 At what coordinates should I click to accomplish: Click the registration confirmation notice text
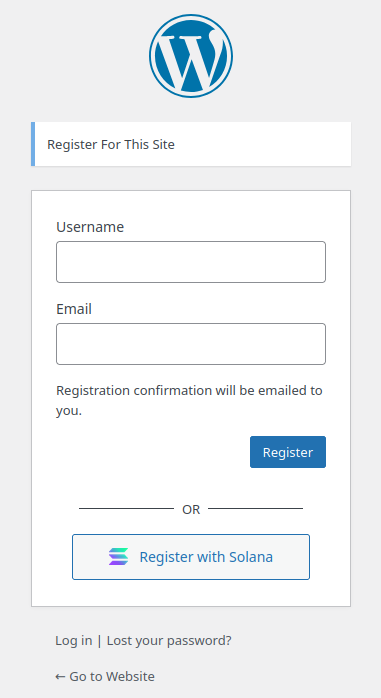tap(189, 400)
